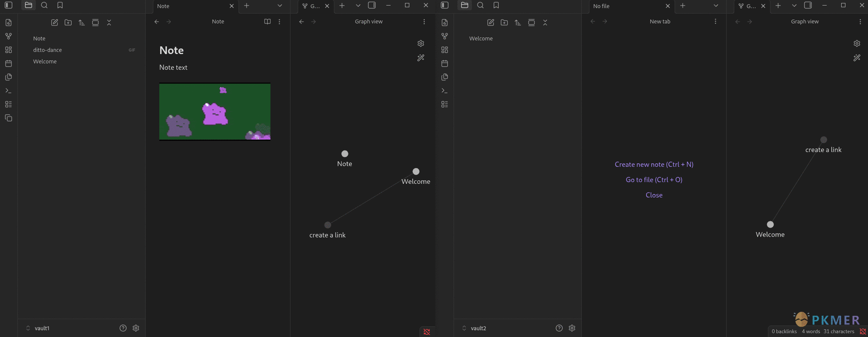
Task: Select the graph tab in vault1
Action: pyautogui.click(x=315, y=6)
